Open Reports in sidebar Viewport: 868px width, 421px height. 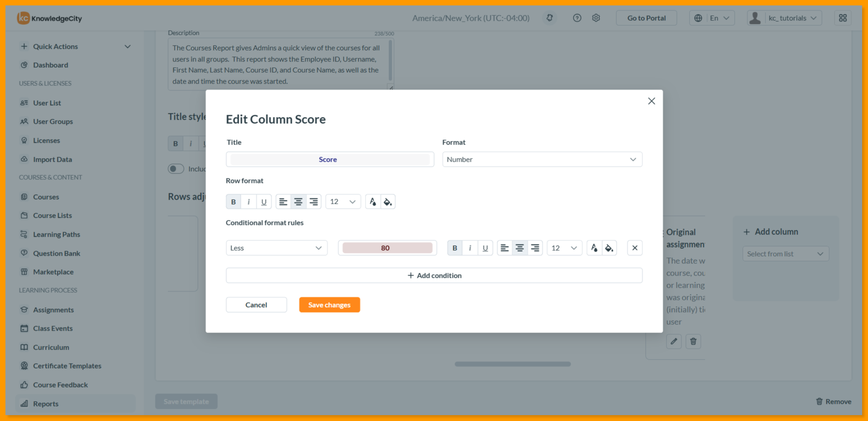[76, 404]
